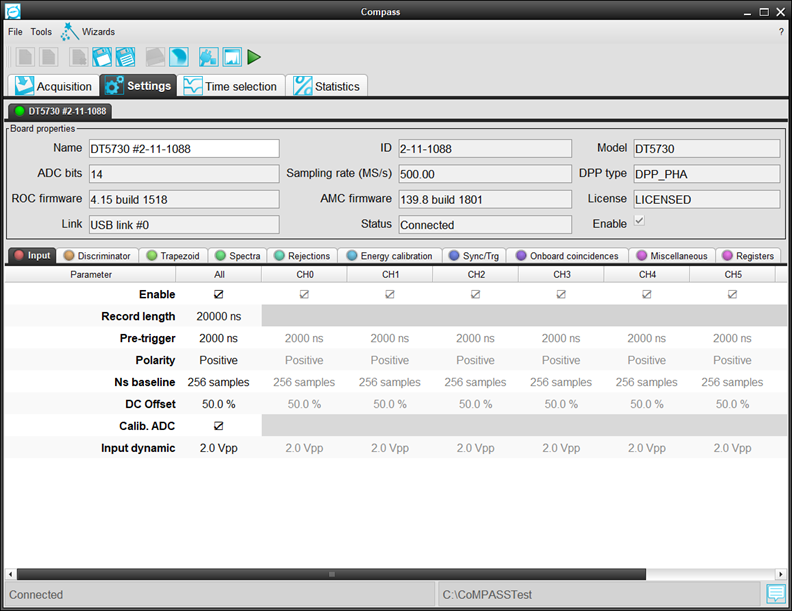Open the Polarity value for All channels
792x611 pixels.
pos(218,360)
